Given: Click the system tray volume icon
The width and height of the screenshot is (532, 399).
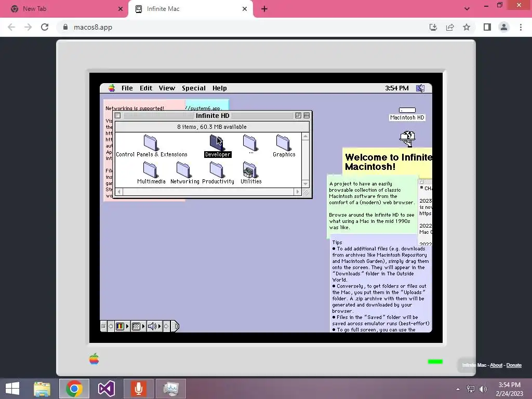Looking at the screenshot, I should tap(483, 389).
